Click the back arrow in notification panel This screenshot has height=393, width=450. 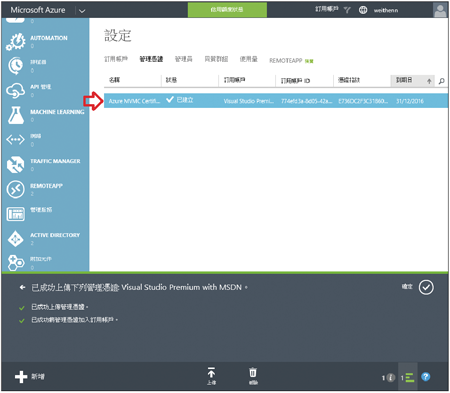coord(22,287)
